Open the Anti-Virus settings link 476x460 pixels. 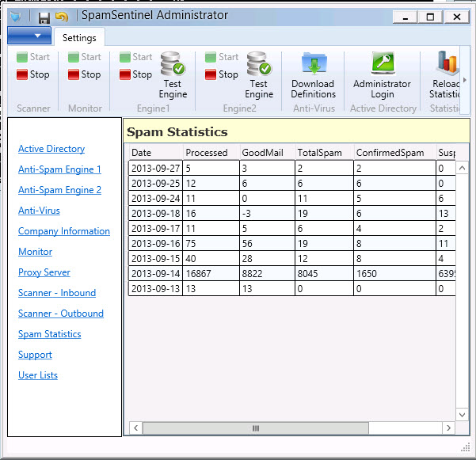pyautogui.click(x=39, y=211)
